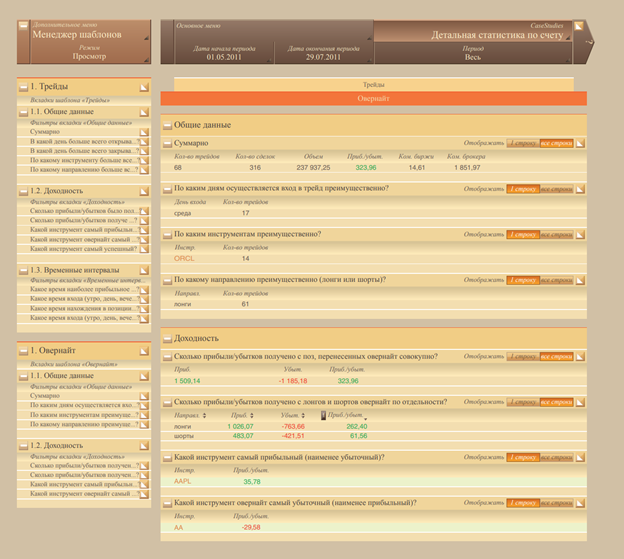624x559 pixels.
Task: Show 'все строки' for 'самый прибыльный (наименее убыточный)'
Action: coord(556,458)
